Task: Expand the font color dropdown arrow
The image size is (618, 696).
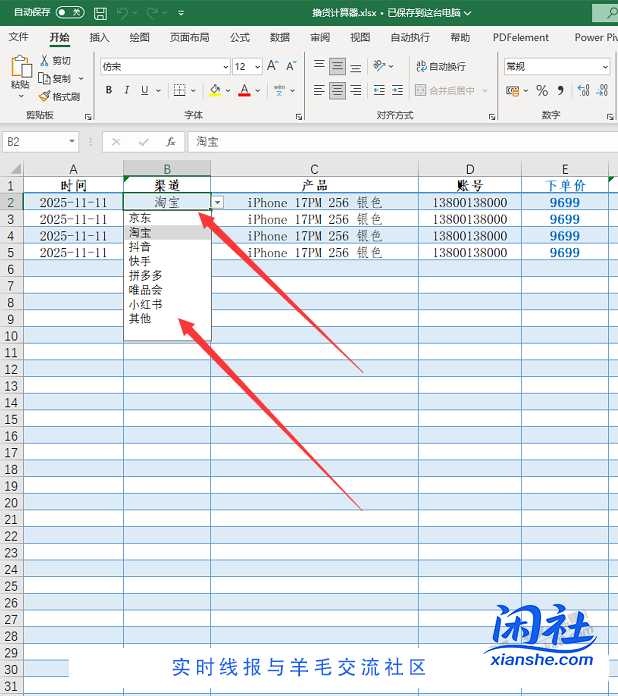Action: click(x=258, y=91)
